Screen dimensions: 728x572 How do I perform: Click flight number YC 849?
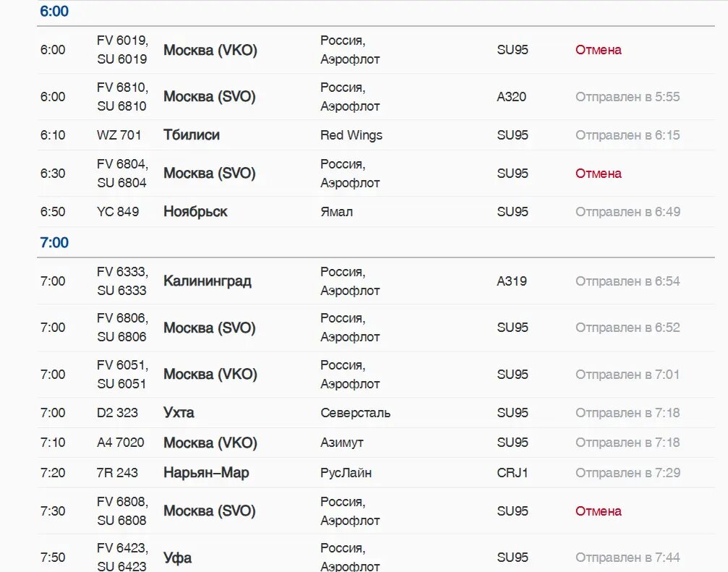[118, 212]
